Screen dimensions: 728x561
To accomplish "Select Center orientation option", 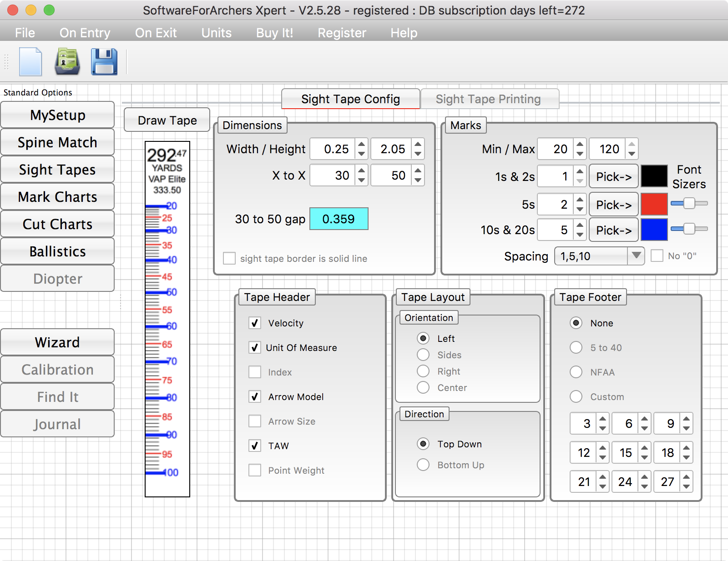I will [423, 388].
